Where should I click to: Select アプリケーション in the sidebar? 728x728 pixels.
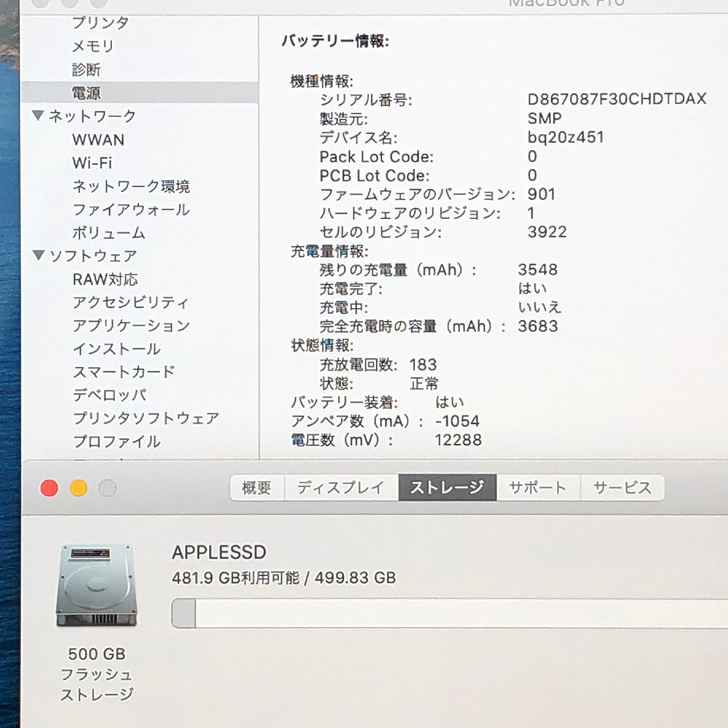pos(131,325)
